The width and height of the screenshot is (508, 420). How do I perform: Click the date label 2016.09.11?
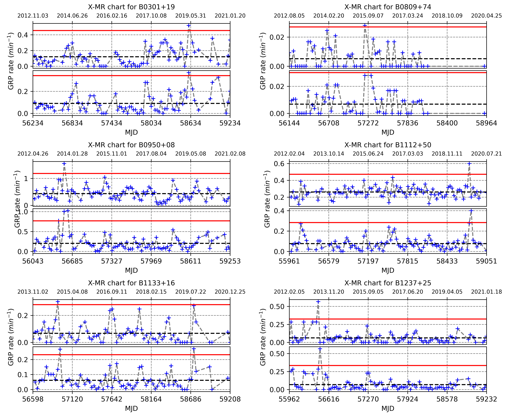112,292
